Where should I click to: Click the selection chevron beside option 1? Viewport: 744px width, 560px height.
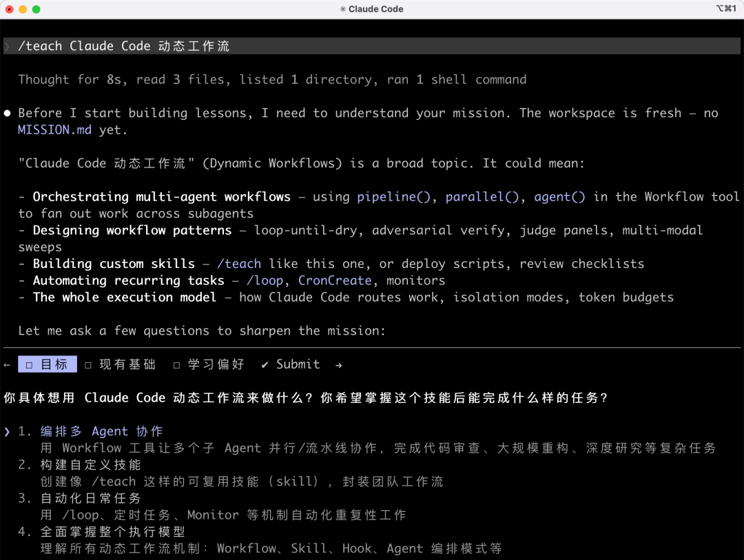click(7, 431)
